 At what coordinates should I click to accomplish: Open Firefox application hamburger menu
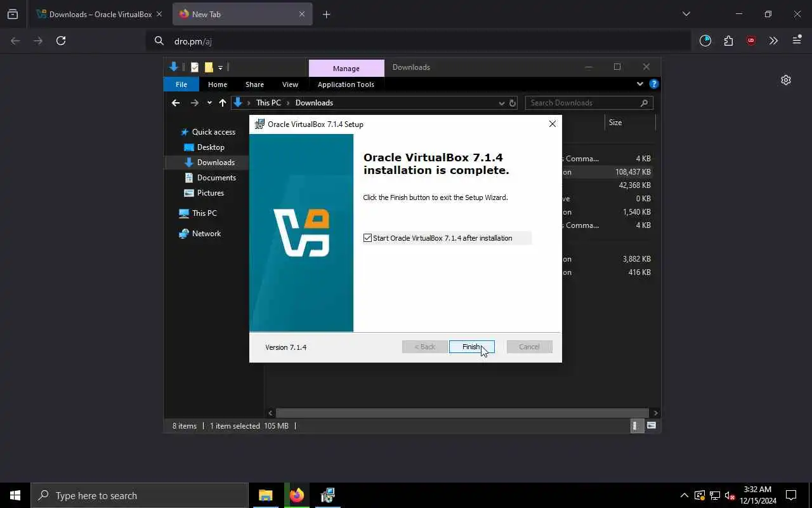click(797, 41)
